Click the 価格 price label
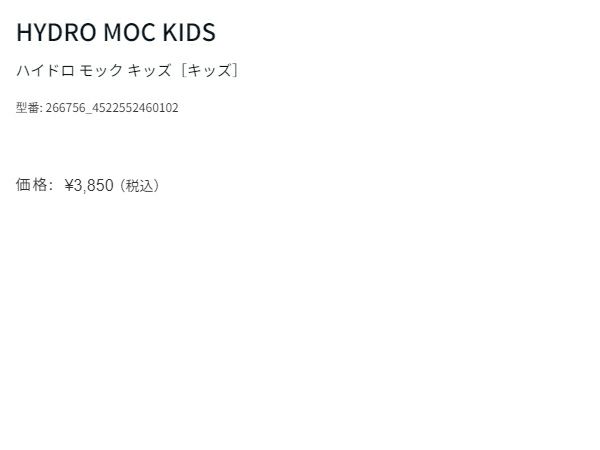Screen dimensions: 600x450 click(x=32, y=185)
